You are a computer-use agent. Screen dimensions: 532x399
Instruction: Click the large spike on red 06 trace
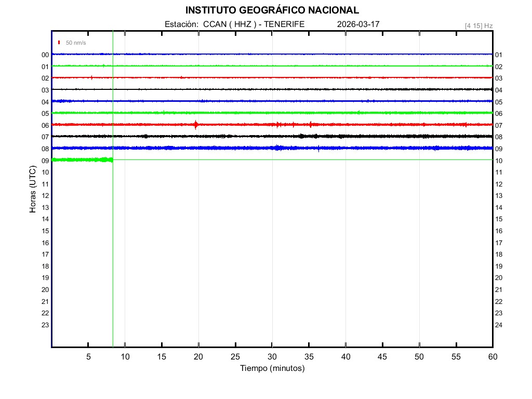196,125
